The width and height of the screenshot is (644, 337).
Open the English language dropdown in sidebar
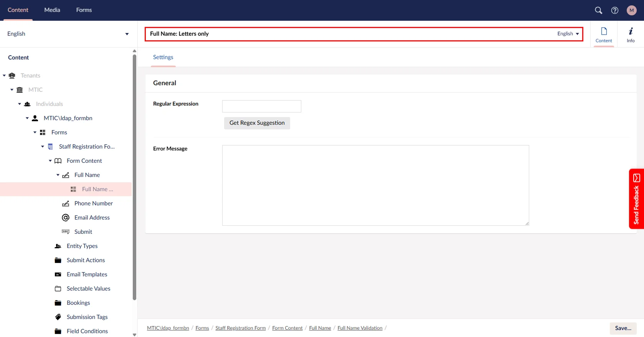click(68, 34)
